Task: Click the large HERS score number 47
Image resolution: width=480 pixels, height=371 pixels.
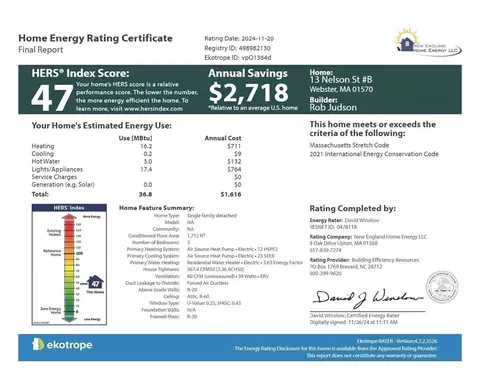Action: [x=52, y=98]
